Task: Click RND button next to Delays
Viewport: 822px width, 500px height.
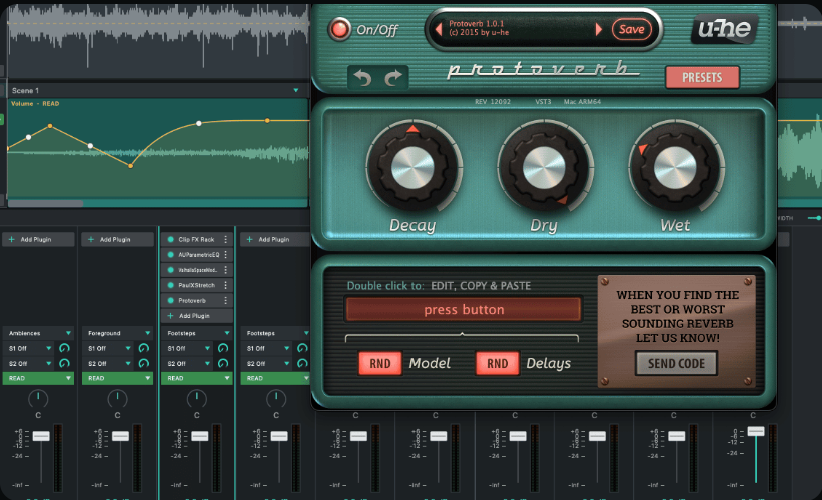Action: (x=497, y=363)
